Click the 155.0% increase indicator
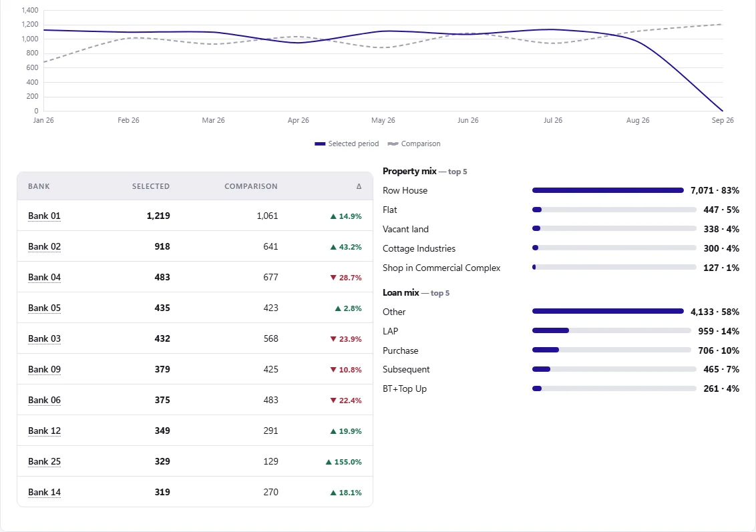 pyautogui.click(x=344, y=462)
